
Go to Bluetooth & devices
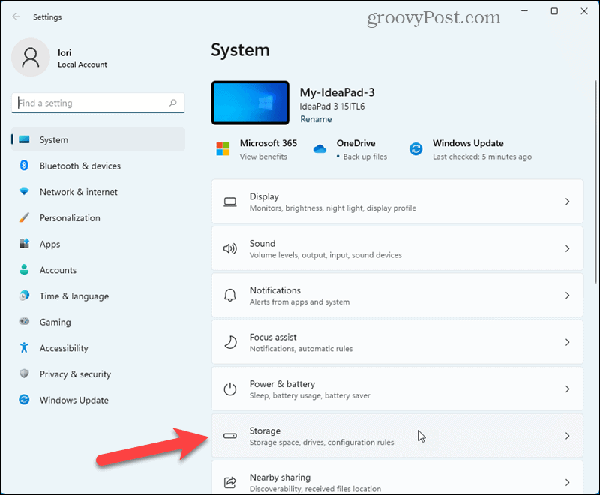[x=98, y=166]
